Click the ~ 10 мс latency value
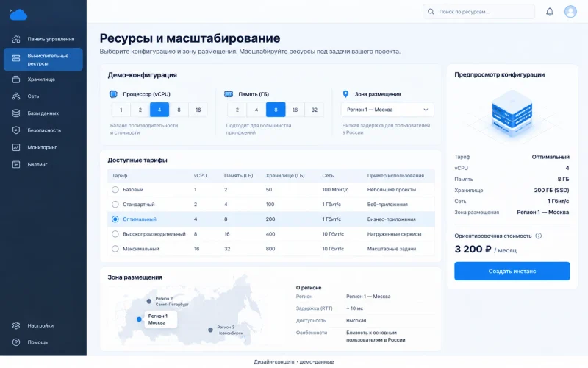Image resolution: width=588 pixels, height=368 pixels. coord(354,308)
